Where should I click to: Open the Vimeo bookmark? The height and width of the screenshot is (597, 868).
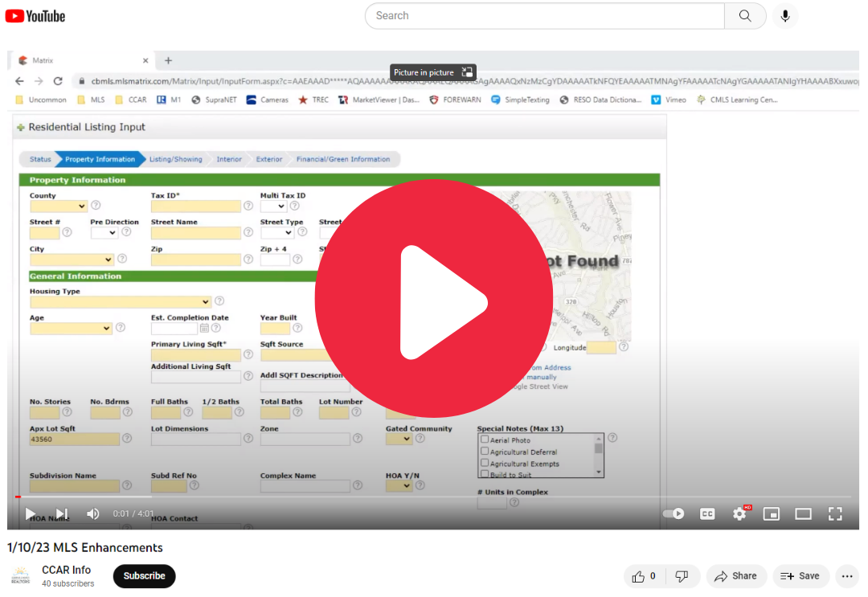tap(669, 100)
